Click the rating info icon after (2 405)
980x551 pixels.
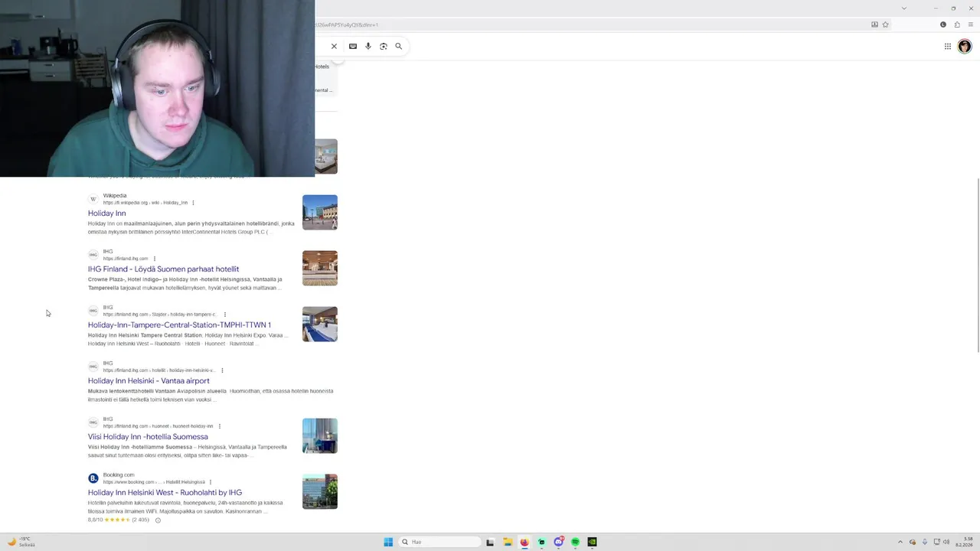[x=158, y=520]
